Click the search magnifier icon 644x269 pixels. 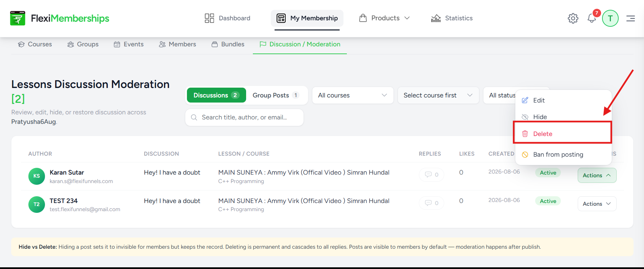194,117
